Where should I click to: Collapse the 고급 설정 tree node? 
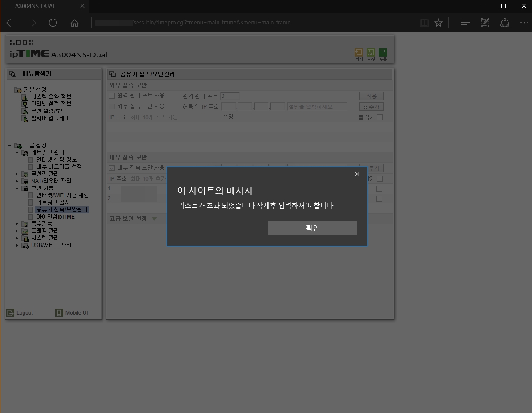(x=10, y=145)
